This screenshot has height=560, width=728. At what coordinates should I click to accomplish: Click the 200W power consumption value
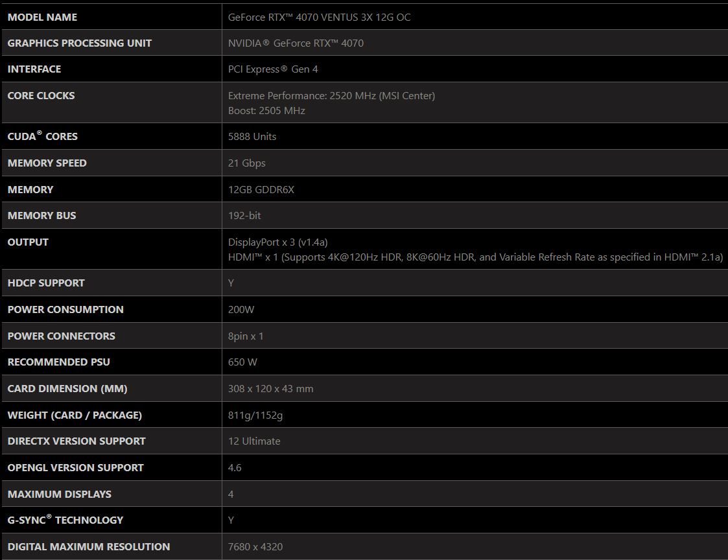[241, 310]
